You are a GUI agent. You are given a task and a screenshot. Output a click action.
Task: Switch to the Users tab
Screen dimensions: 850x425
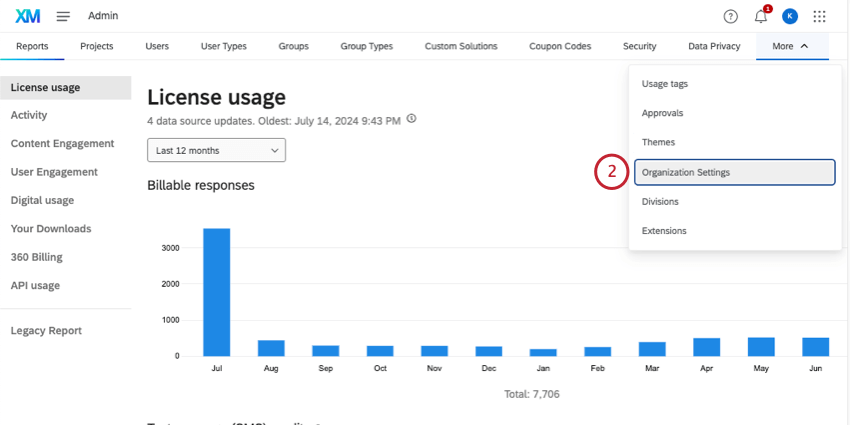pos(157,46)
